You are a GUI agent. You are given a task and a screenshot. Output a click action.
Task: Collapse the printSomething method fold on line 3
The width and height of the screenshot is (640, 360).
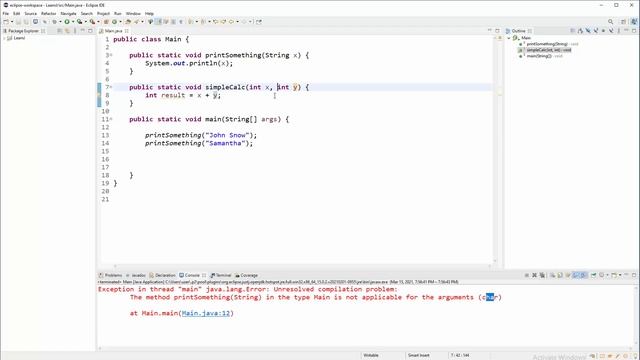(x=111, y=55)
